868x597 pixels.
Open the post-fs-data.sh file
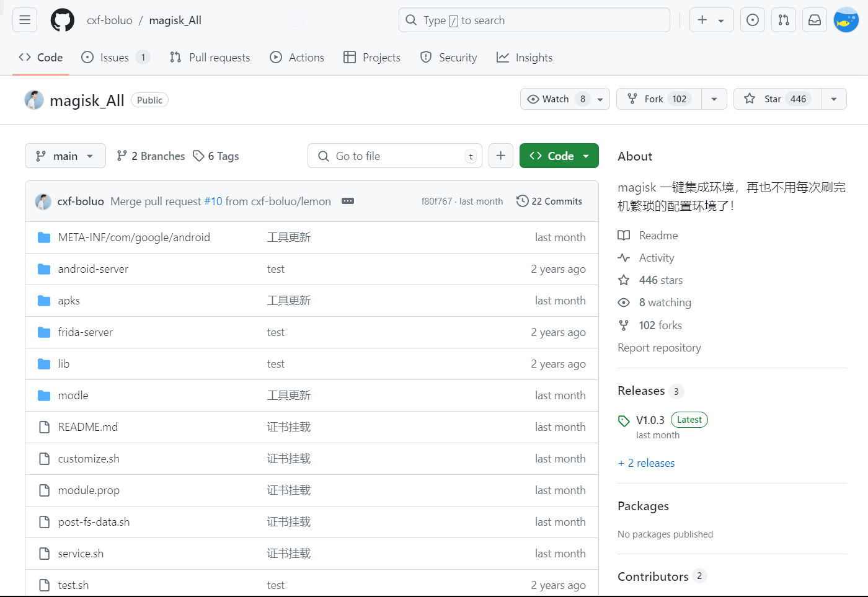pyautogui.click(x=94, y=522)
